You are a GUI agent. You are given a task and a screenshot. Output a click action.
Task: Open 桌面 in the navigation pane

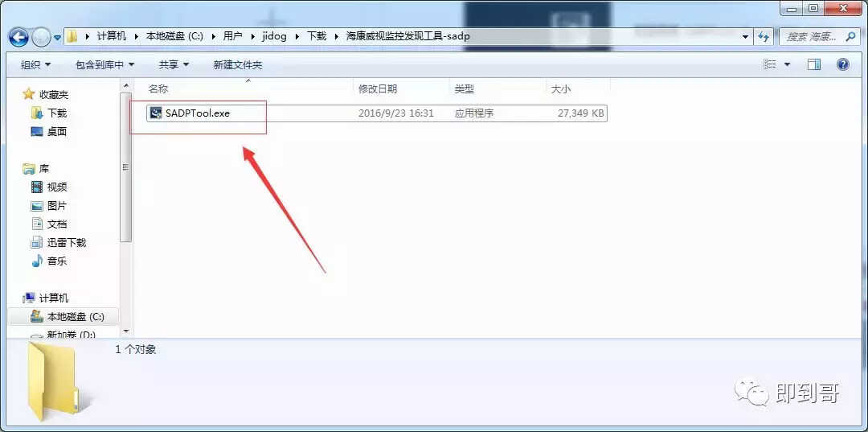point(57,132)
